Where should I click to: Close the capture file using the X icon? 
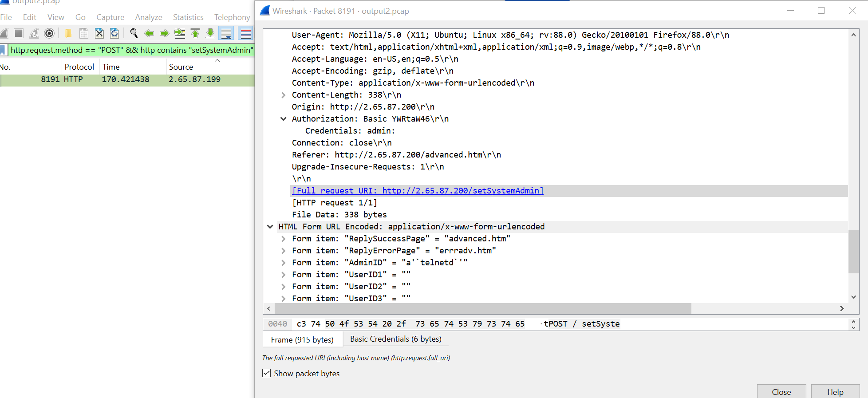(x=99, y=33)
